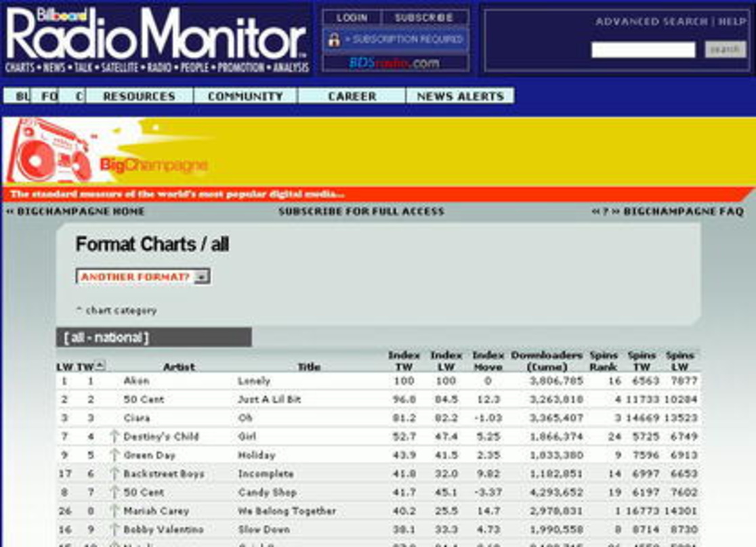Go to BigChampagne Home
The image size is (756, 547).
pyautogui.click(x=76, y=211)
